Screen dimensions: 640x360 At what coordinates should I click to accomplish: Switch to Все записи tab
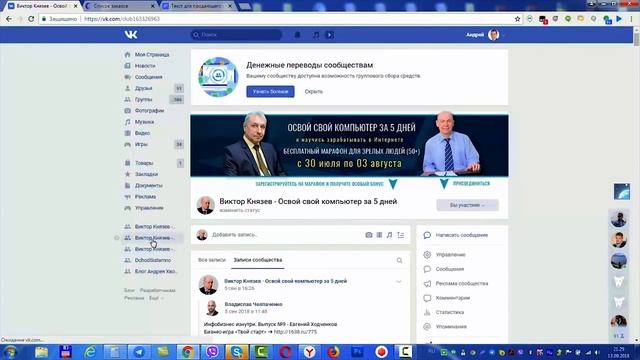(x=211, y=260)
